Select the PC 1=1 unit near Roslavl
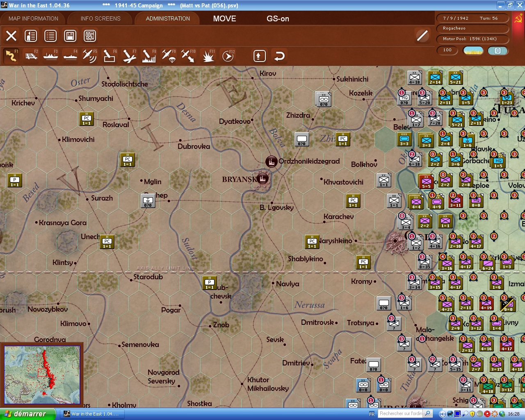Screen dimensions: 525x420 click(x=87, y=119)
